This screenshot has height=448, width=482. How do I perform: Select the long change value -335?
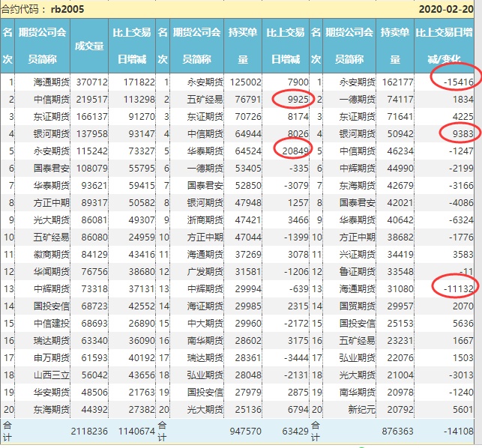click(299, 168)
